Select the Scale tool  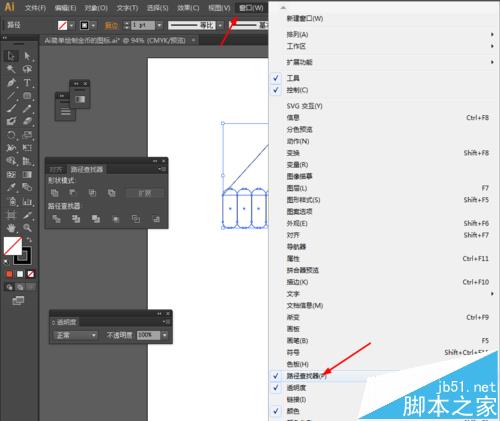(x=27, y=134)
